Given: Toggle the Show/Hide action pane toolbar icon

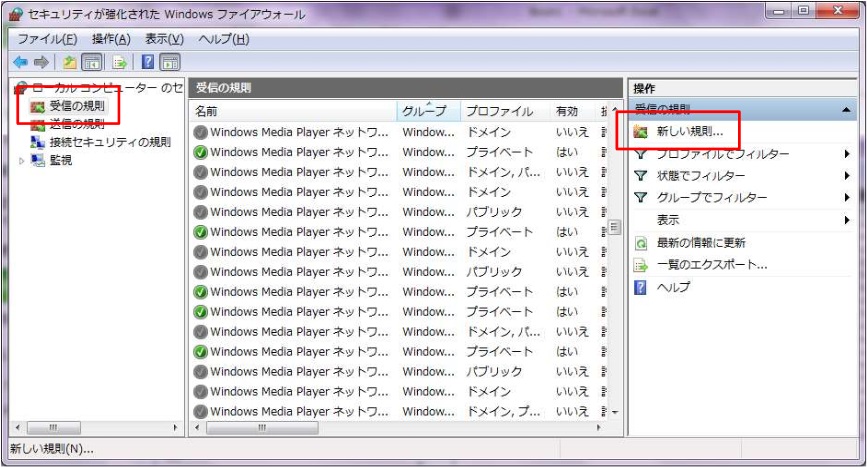Looking at the screenshot, I should coord(170,62).
